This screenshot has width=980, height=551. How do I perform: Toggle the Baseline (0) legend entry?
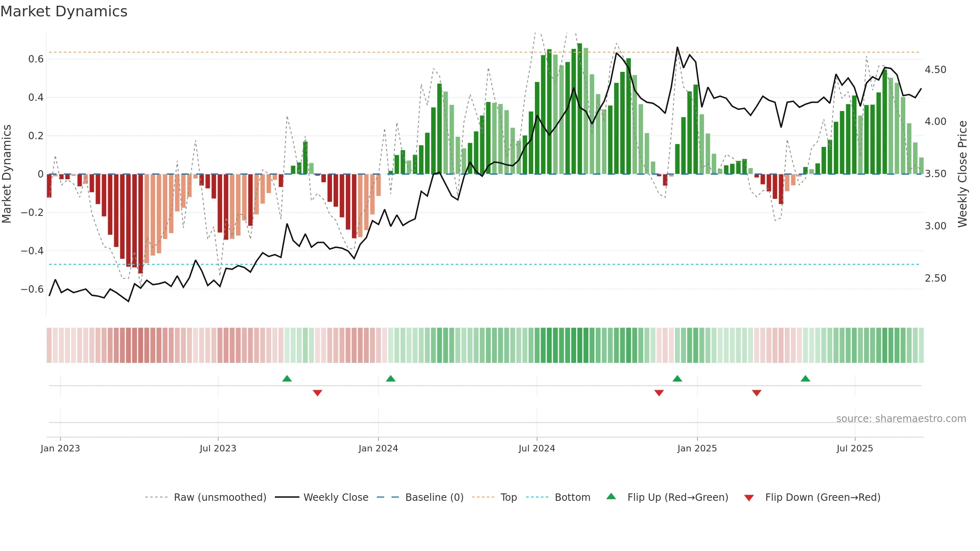coord(420,497)
